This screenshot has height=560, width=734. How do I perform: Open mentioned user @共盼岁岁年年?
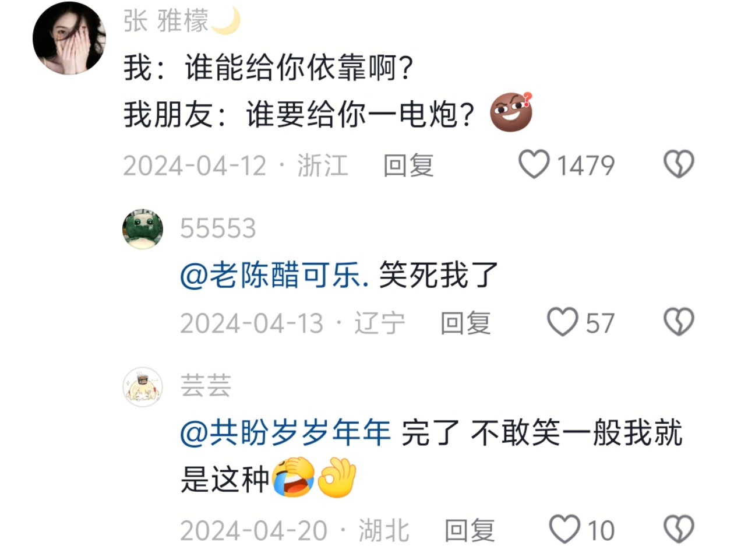(x=285, y=433)
